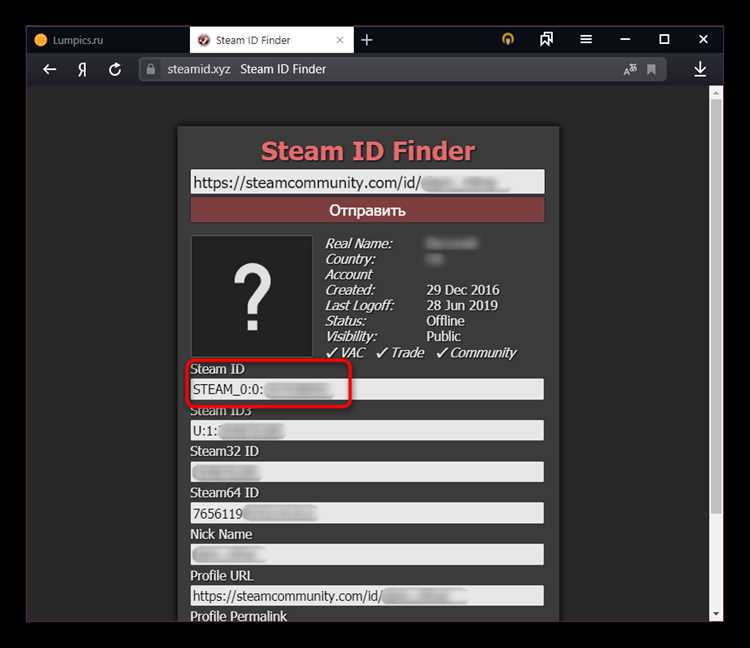Click the question mark avatar placeholder
The image size is (750, 648).
coord(252,296)
